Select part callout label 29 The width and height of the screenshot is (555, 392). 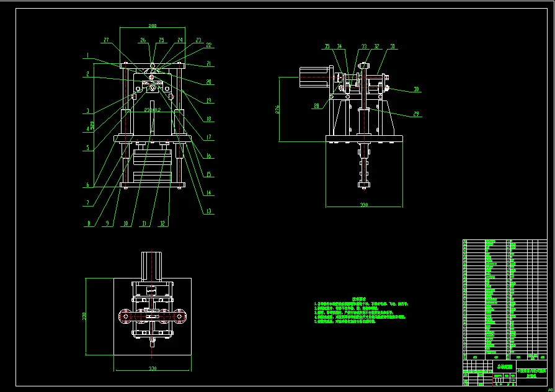[416, 114]
